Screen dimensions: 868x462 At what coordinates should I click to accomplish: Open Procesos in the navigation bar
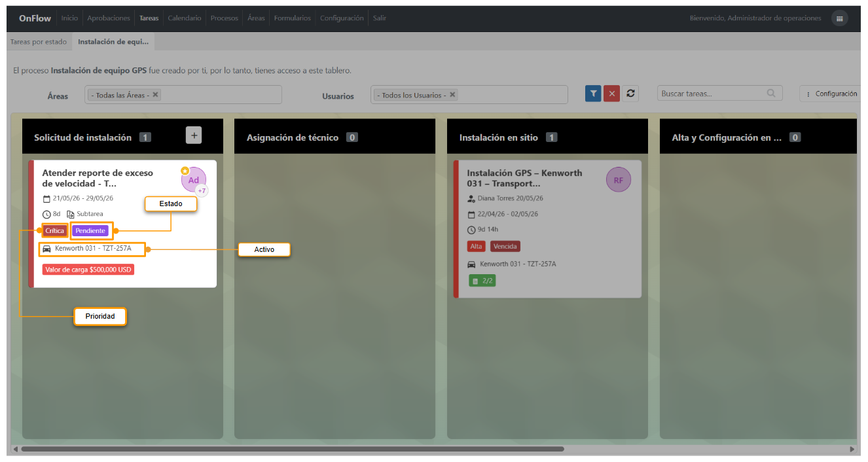tap(225, 18)
